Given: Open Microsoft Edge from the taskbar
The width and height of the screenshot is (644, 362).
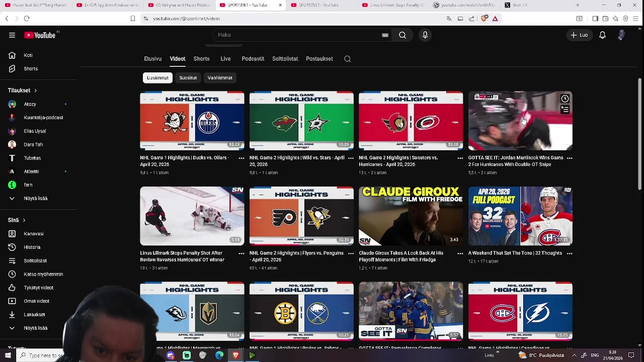Looking at the screenshot, I should [x=219, y=355].
